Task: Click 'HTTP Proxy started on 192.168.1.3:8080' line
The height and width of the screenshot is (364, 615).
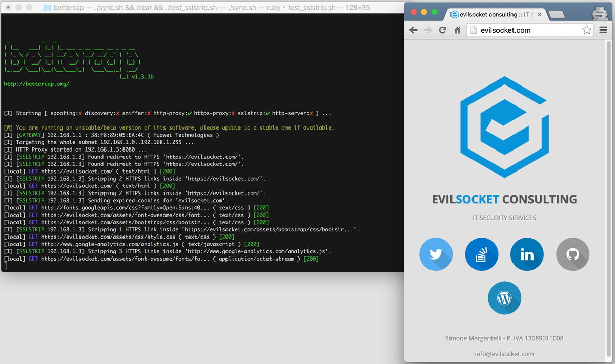Action: tap(75, 149)
